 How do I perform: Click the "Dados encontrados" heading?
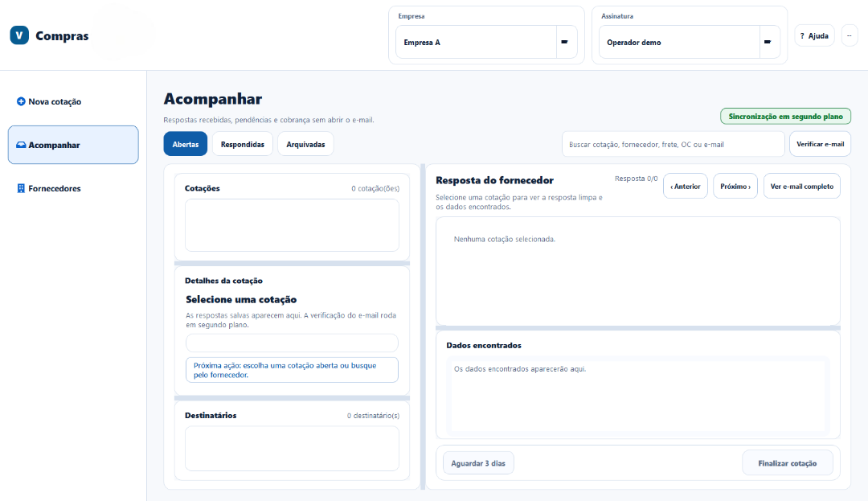tap(484, 345)
